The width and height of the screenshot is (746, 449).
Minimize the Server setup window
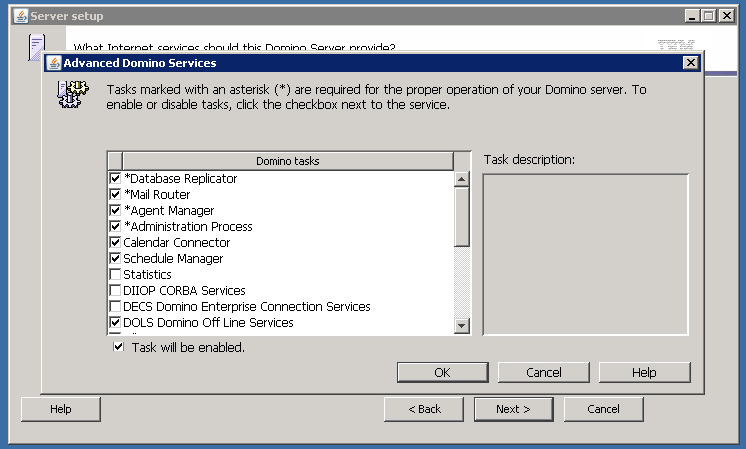692,16
